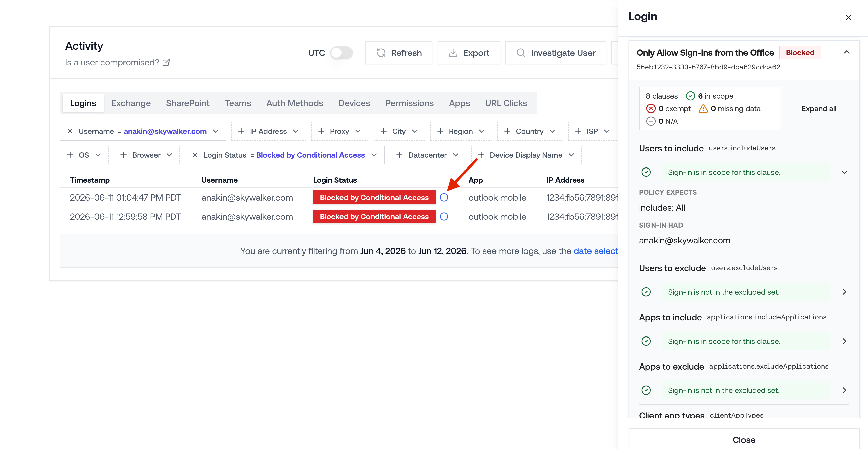Viewport: 868px width, 449px height.
Task: Expand the Apps to include clause
Action: pyautogui.click(x=844, y=341)
